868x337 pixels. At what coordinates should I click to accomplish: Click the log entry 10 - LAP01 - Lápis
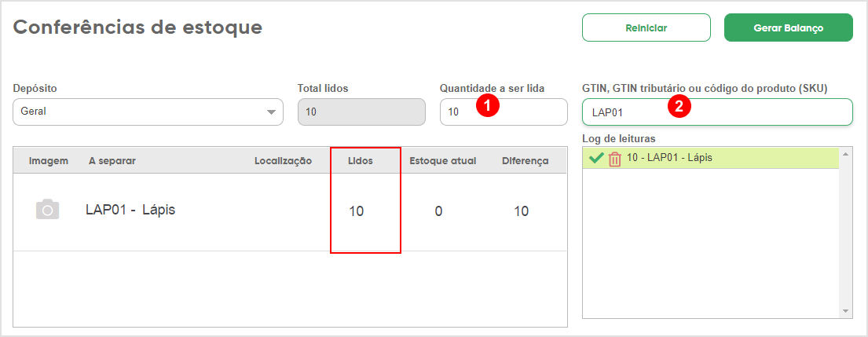point(669,157)
